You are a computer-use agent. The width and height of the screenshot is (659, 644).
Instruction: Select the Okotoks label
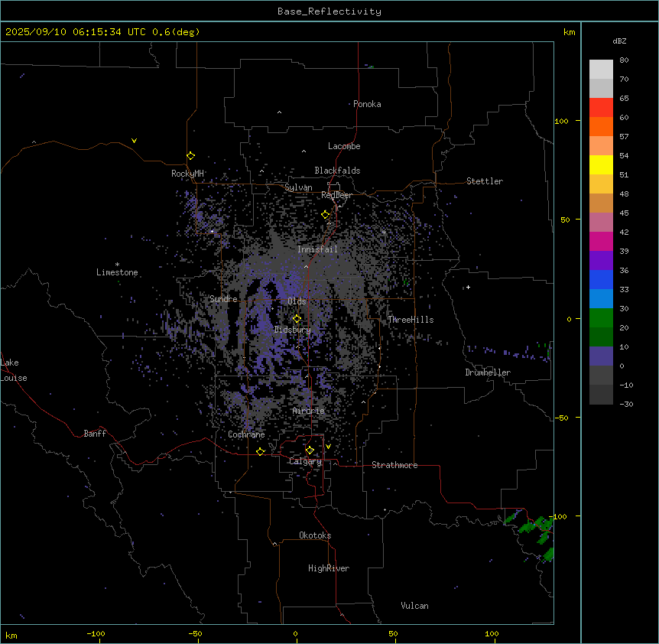click(x=315, y=535)
